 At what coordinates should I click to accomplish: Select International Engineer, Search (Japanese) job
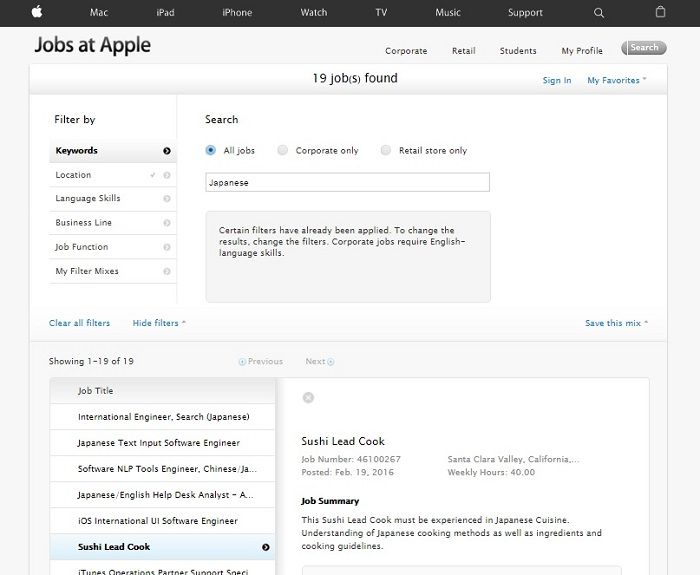tap(162, 417)
